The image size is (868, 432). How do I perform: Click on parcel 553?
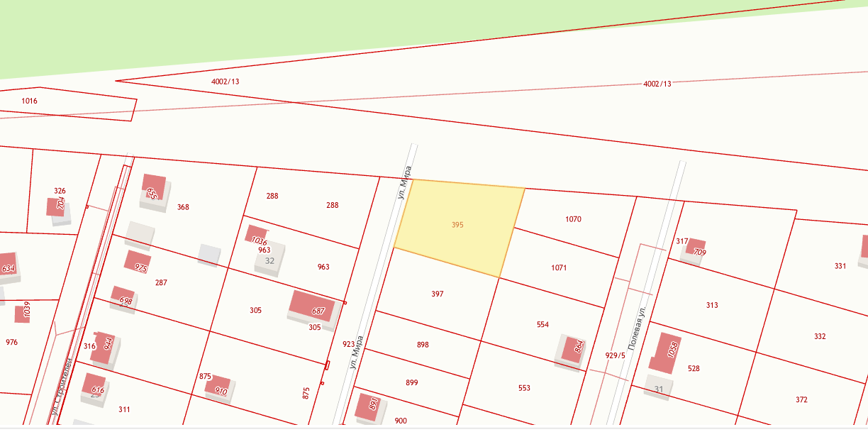(524, 388)
